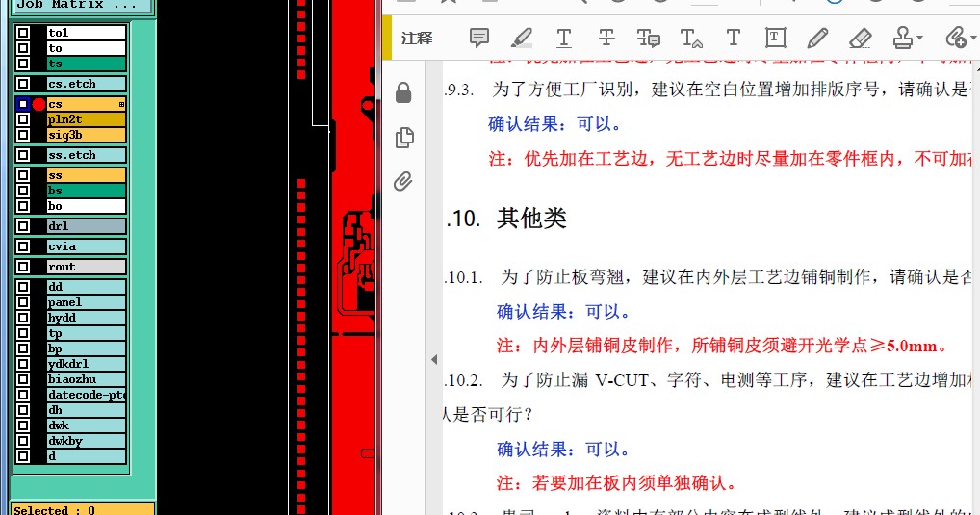Select the sticky note comment tool
Image resolution: width=980 pixels, height=515 pixels.
click(x=479, y=39)
